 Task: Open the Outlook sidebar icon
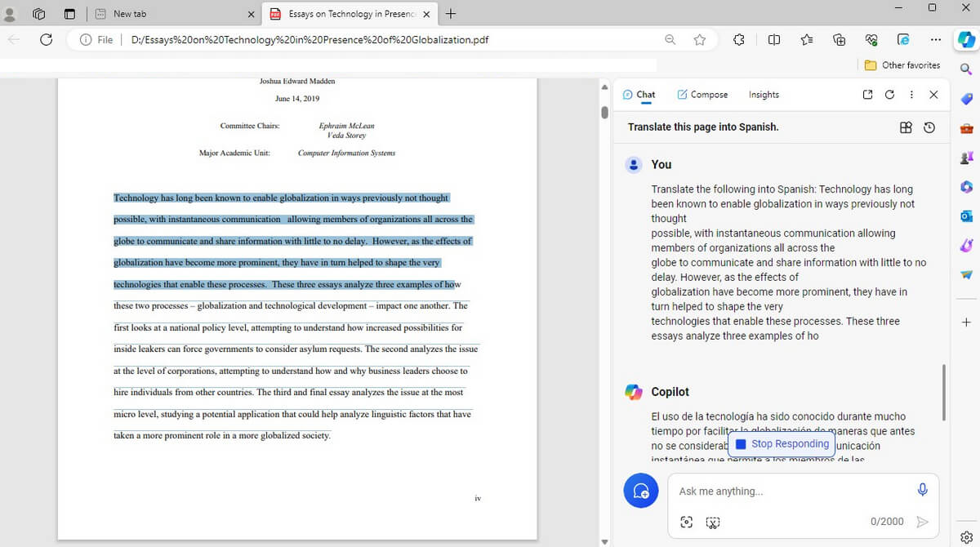pos(966,216)
